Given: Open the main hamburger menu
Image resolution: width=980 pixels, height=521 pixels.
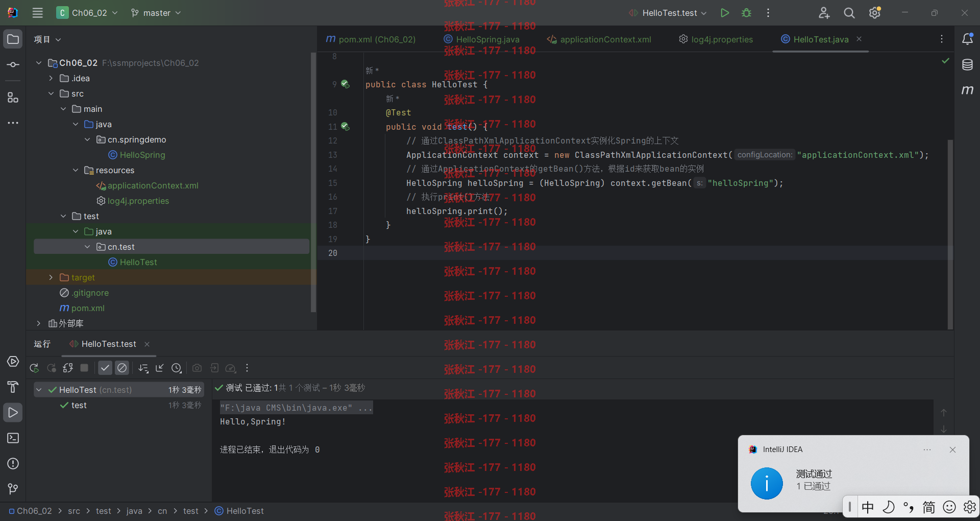Looking at the screenshot, I should pos(37,13).
